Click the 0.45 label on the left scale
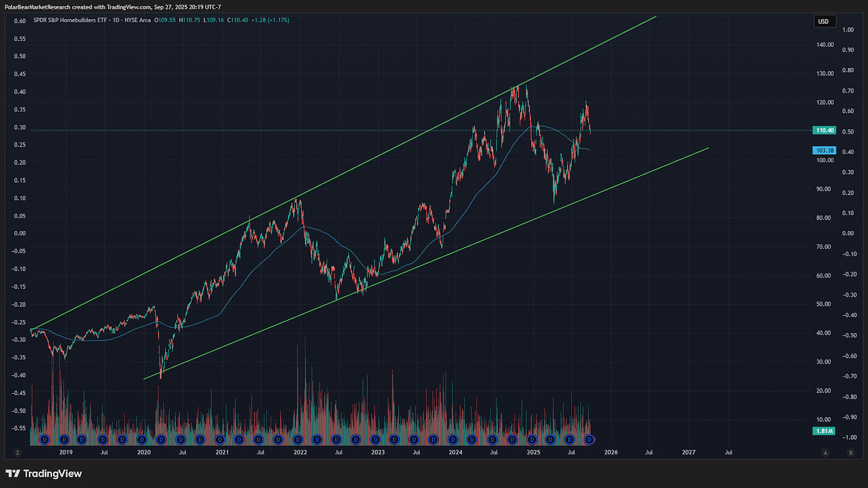Viewport: 868px width, 488px height. click(x=19, y=74)
